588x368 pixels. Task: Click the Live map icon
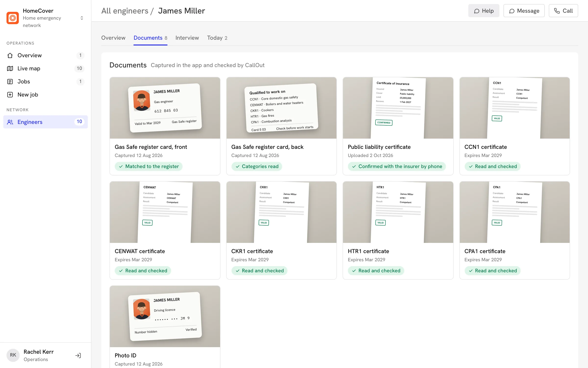click(x=10, y=68)
